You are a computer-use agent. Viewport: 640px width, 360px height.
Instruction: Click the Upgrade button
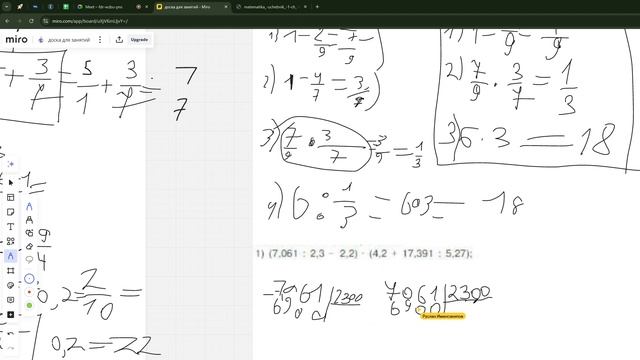click(139, 40)
